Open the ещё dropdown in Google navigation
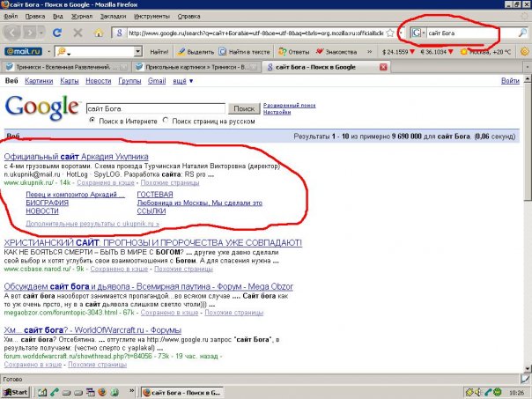 tap(183, 81)
